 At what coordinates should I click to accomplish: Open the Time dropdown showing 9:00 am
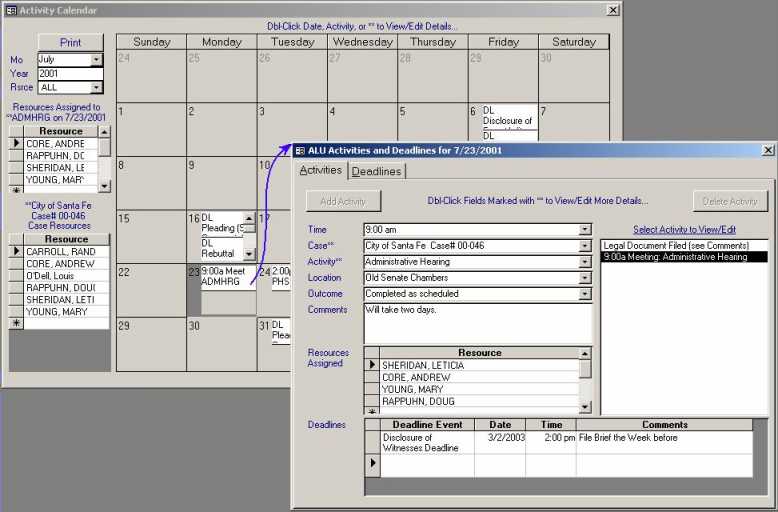(585, 230)
